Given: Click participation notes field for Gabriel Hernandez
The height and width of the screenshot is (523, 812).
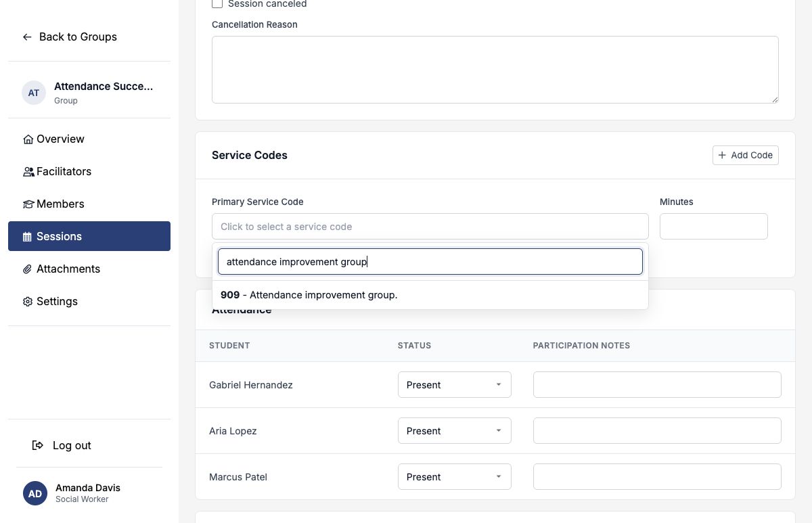Looking at the screenshot, I should (x=657, y=385).
